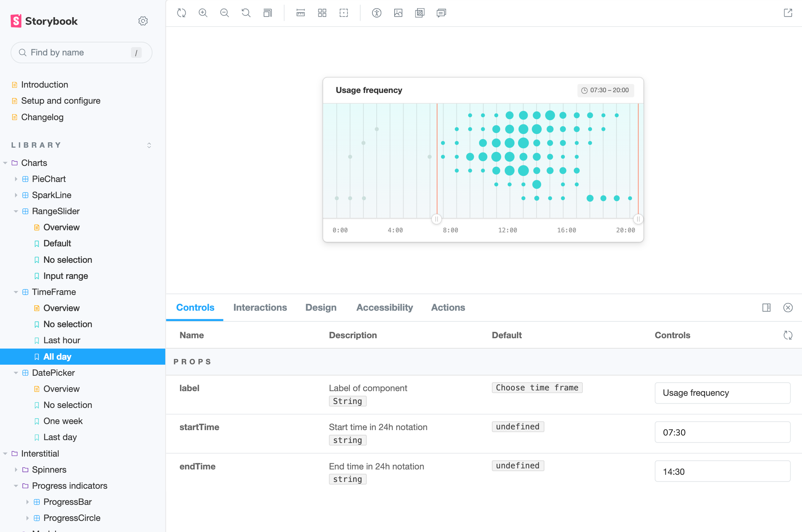Image resolution: width=802 pixels, height=532 pixels.
Task: Select the Last hour story
Action: click(x=62, y=340)
